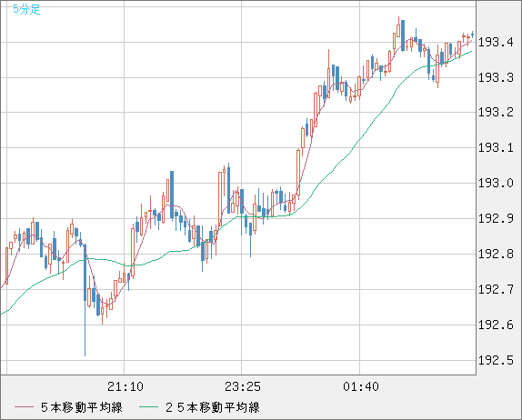
Task: Click the 193.1 price axis label
Action: (x=496, y=147)
